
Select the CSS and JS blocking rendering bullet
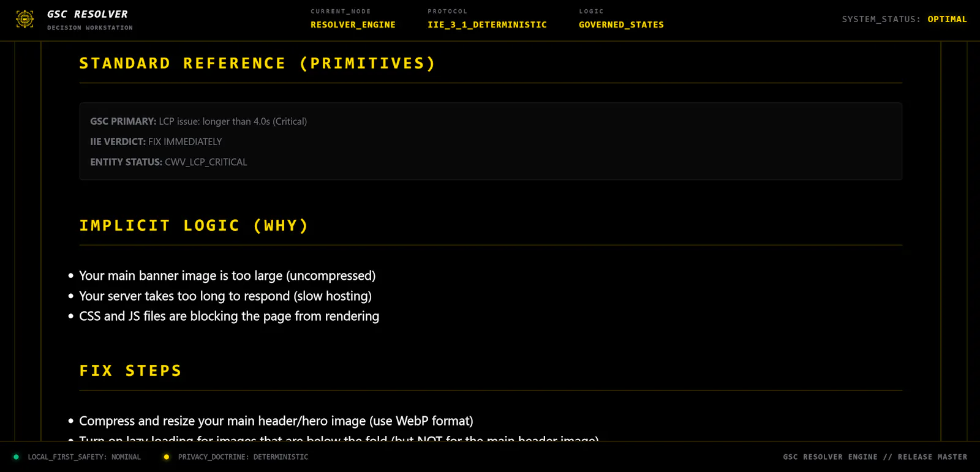pos(229,317)
